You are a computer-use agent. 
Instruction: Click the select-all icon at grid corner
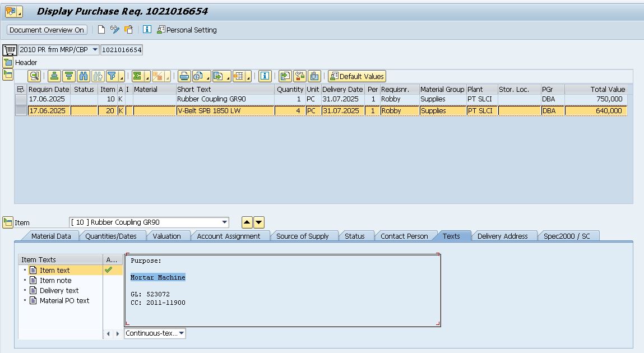tap(21, 90)
